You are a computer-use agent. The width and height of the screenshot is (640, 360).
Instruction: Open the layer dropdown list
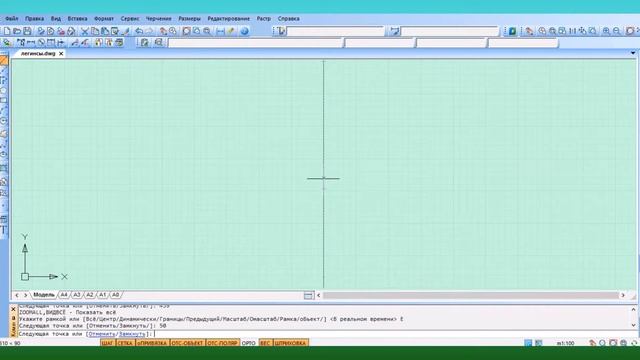[x=256, y=43]
